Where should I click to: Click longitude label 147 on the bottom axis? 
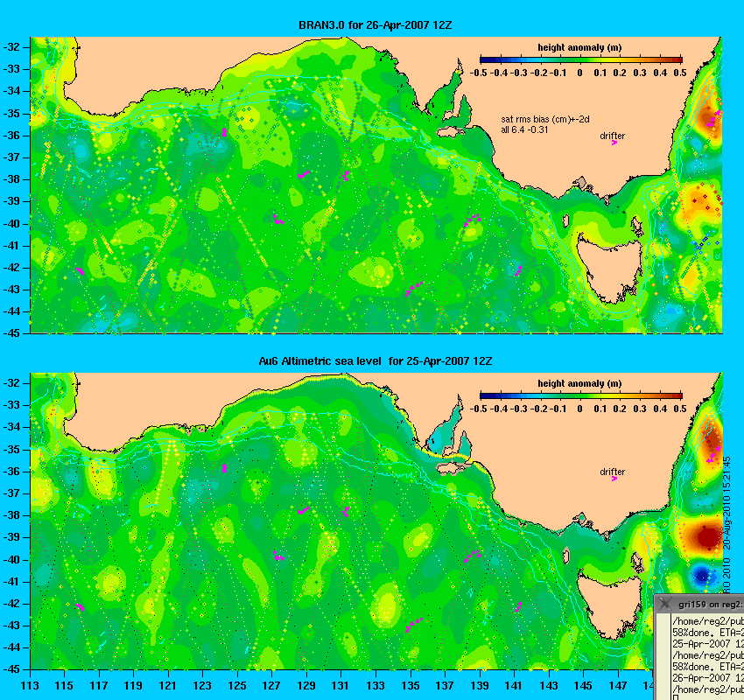618,686
